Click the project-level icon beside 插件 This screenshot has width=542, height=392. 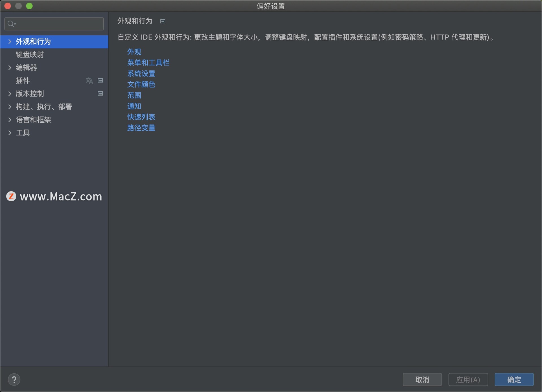point(100,81)
